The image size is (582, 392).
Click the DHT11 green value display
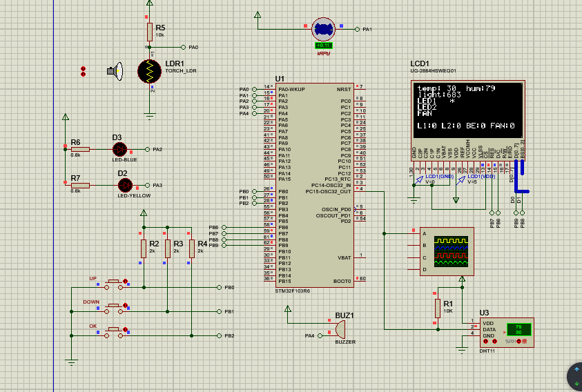pyautogui.click(x=519, y=330)
